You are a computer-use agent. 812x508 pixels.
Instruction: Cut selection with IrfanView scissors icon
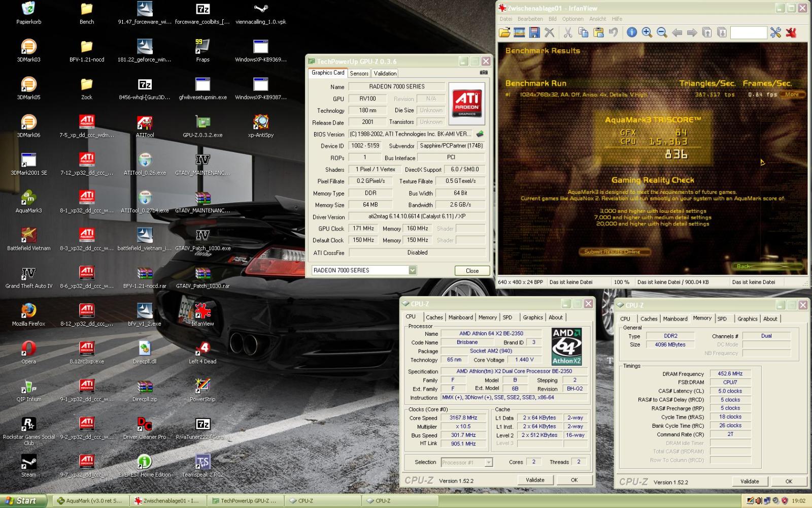click(x=568, y=33)
